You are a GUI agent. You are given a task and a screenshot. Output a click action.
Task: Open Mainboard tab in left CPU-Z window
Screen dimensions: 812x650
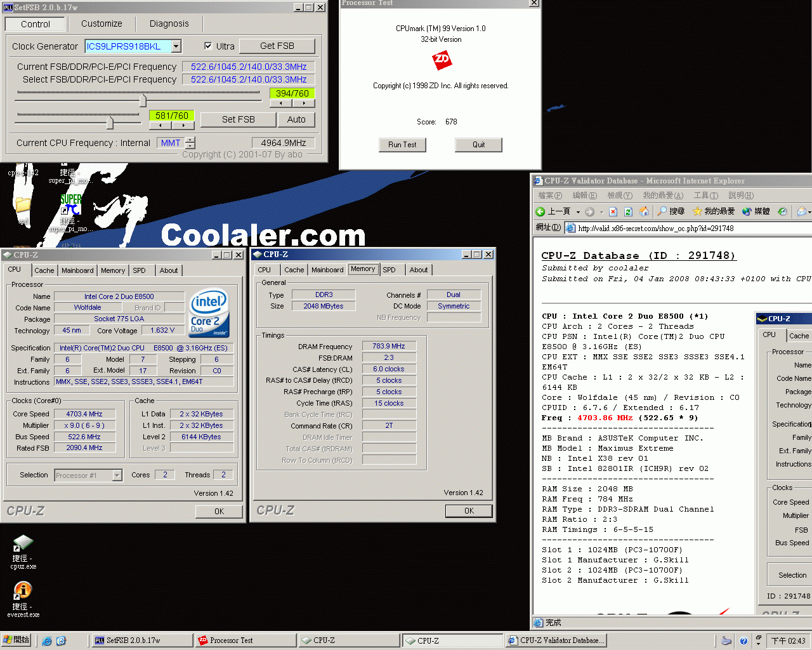[77, 270]
